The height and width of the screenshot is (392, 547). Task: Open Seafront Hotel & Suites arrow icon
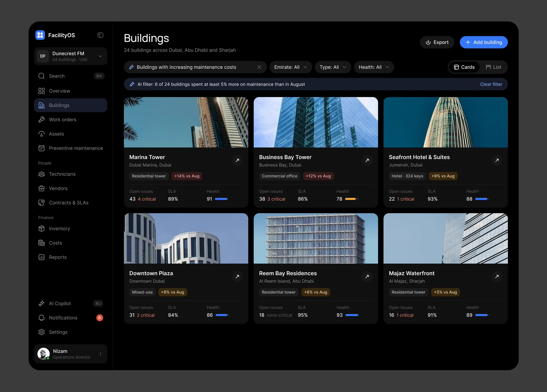pyautogui.click(x=497, y=160)
